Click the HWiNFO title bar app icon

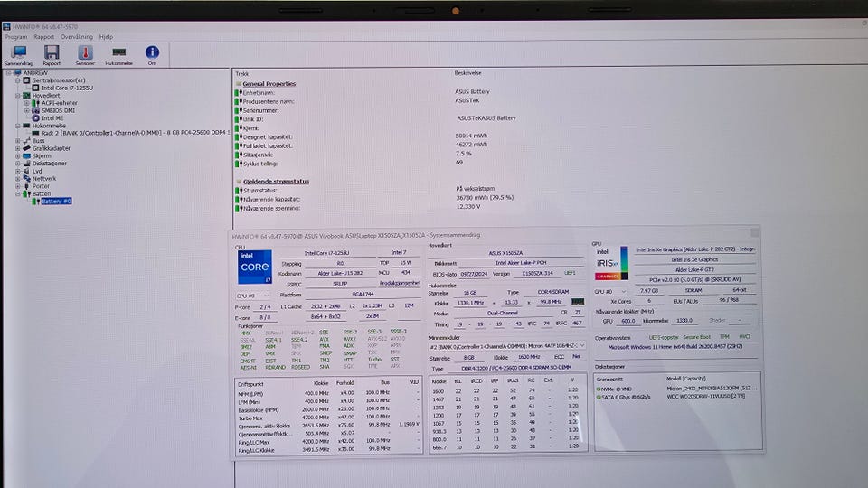tap(6, 26)
